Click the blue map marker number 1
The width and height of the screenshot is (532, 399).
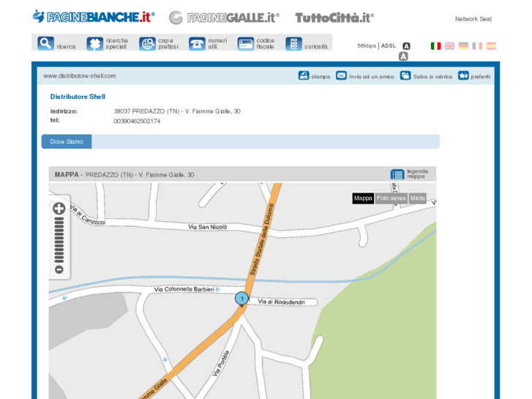point(241,299)
